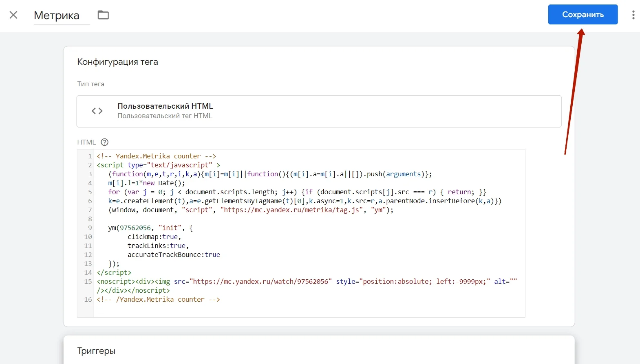This screenshot has width=640, height=364.
Task: Click the Конфигурация тега heading
Action: coord(117,62)
